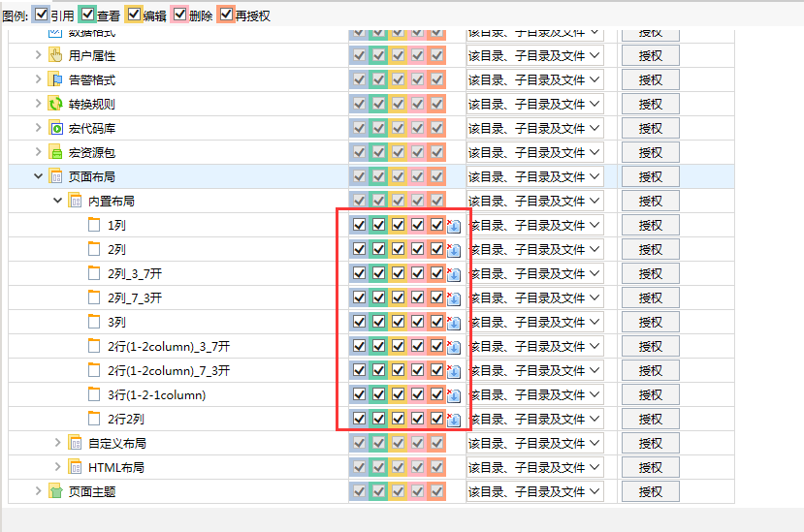Click 授权 button in HTML布局 row
Viewport: 804px width, 532px height.
click(x=651, y=467)
